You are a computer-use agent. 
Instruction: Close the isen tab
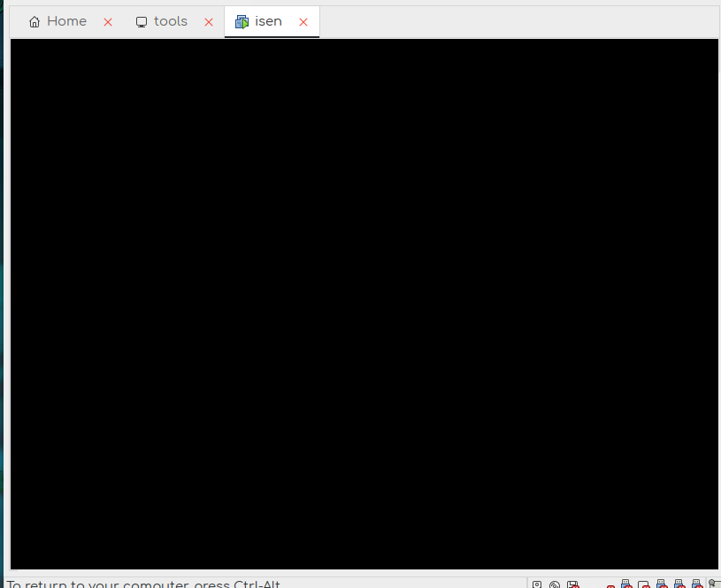click(303, 22)
